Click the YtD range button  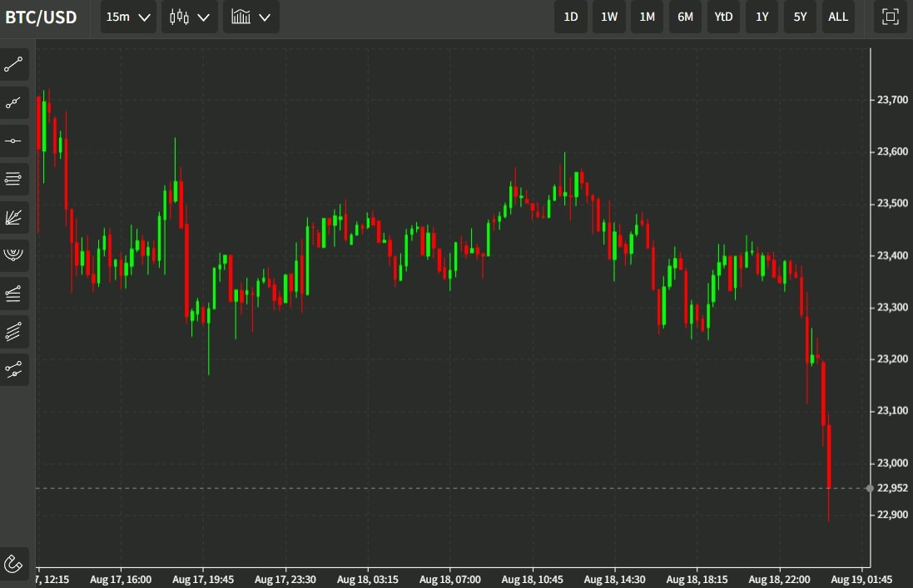(723, 17)
